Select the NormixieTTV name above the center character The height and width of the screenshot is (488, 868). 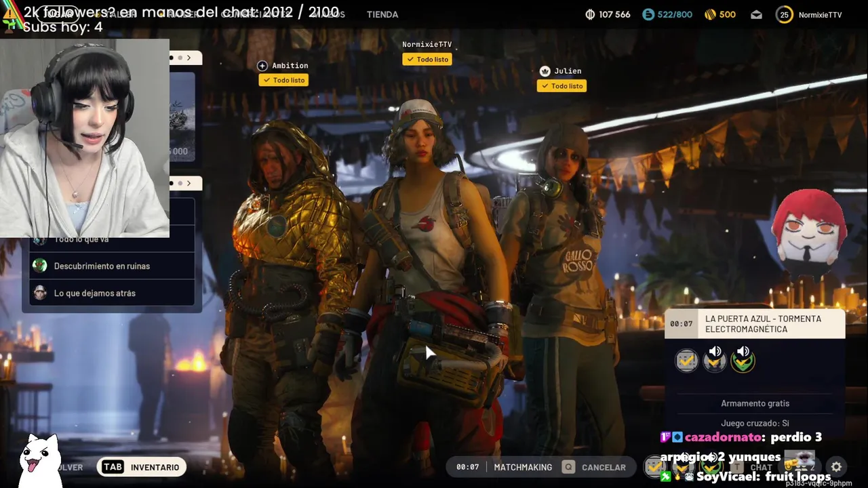pyautogui.click(x=427, y=45)
